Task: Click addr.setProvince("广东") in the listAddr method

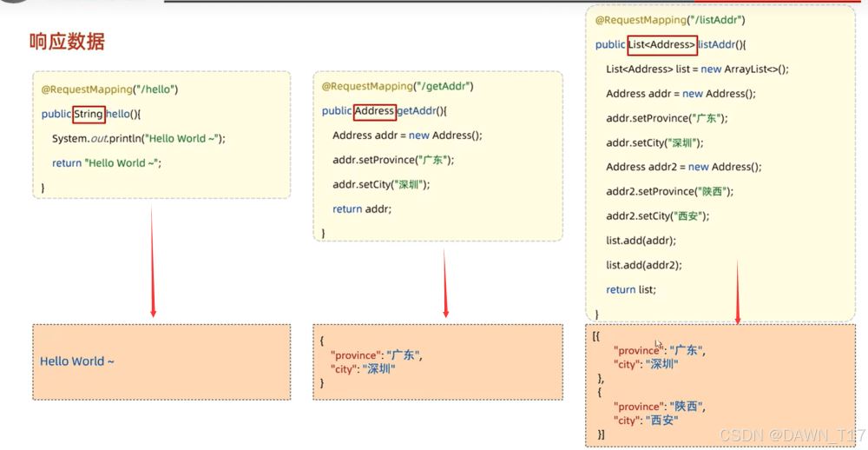Action: pyautogui.click(x=667, y=118)
